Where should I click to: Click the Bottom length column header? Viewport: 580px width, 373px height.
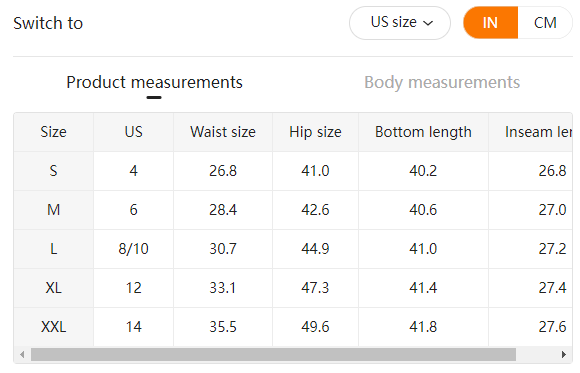coord(424,132)
